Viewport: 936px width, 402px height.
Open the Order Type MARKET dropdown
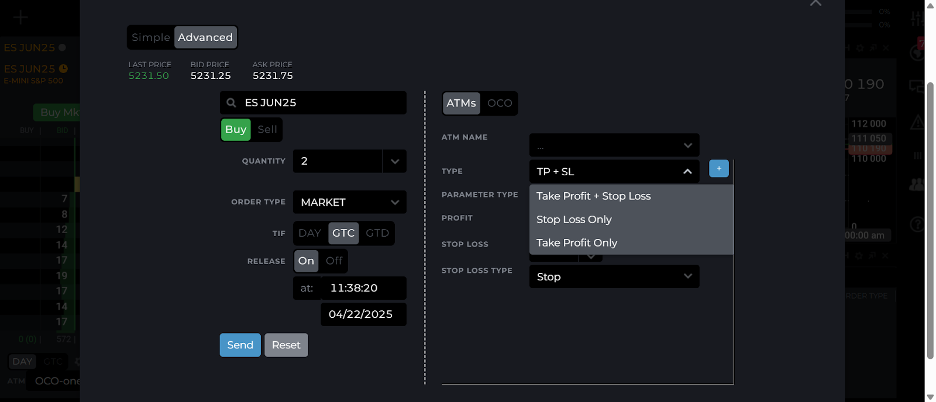350,202
